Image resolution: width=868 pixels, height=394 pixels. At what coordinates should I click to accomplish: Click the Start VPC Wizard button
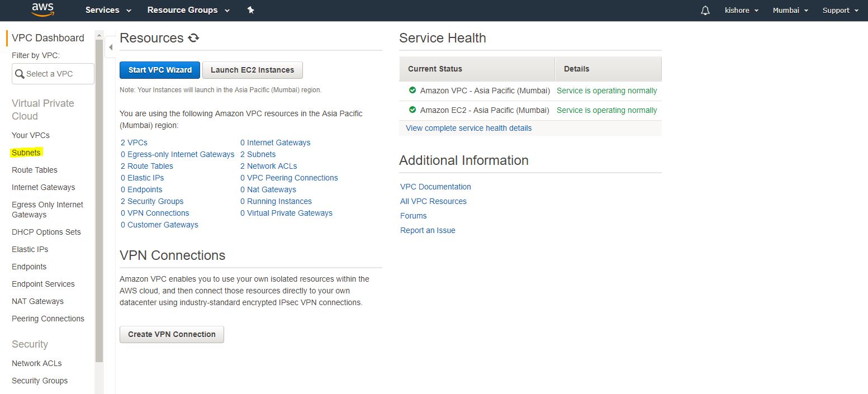tap(160, 70)
